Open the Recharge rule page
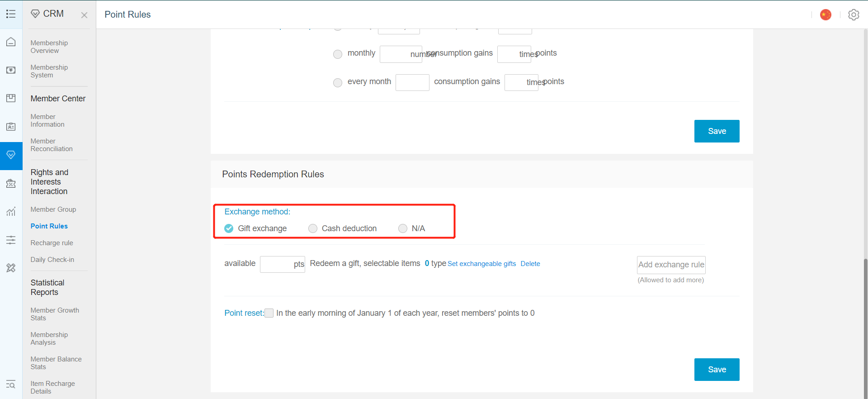Viewport: 868px width, 399px height. 52,243
